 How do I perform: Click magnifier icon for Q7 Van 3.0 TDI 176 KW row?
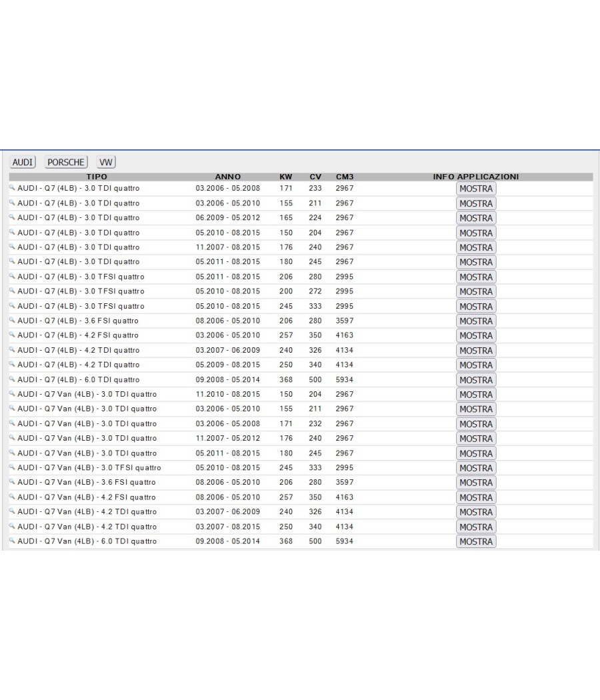tap(12, 438)
